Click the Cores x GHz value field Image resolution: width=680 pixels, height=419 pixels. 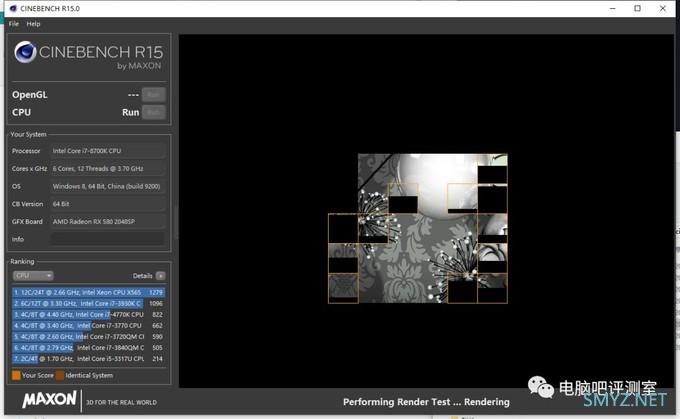[x=108, y=169]
